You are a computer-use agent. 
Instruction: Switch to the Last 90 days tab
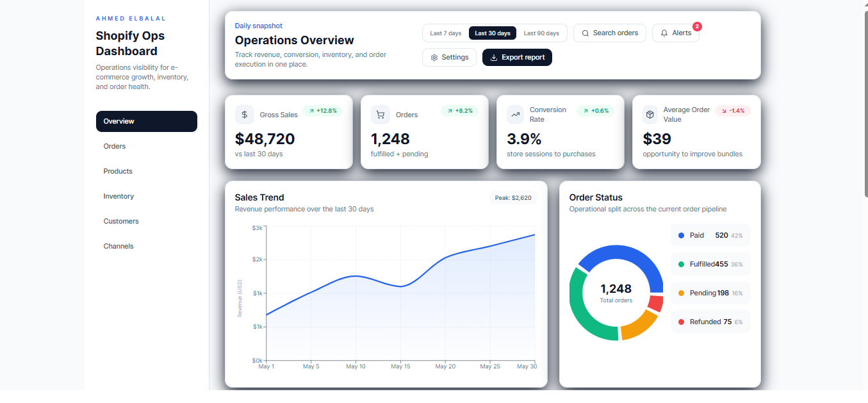coord(541,33)
